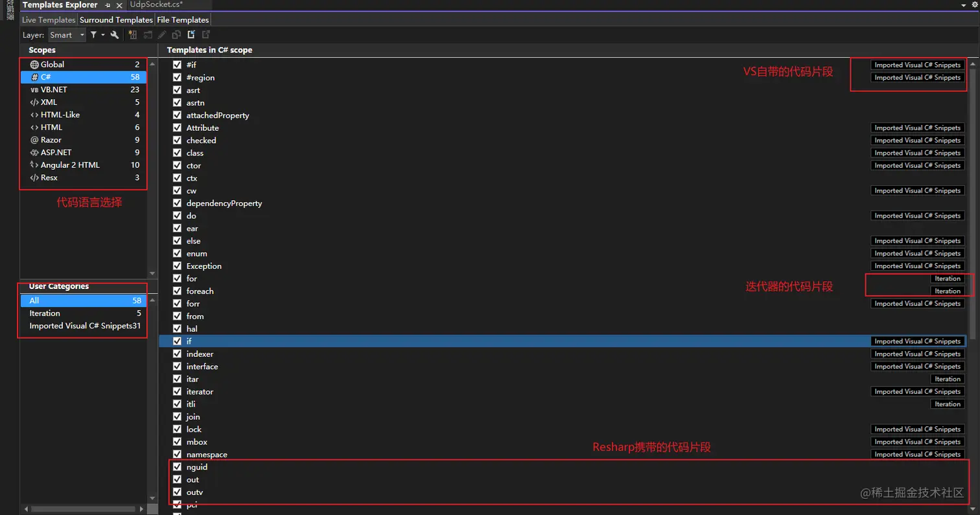Close the Templates Explorer tab
The image size is (980, 515).
[x=119, y=5]
